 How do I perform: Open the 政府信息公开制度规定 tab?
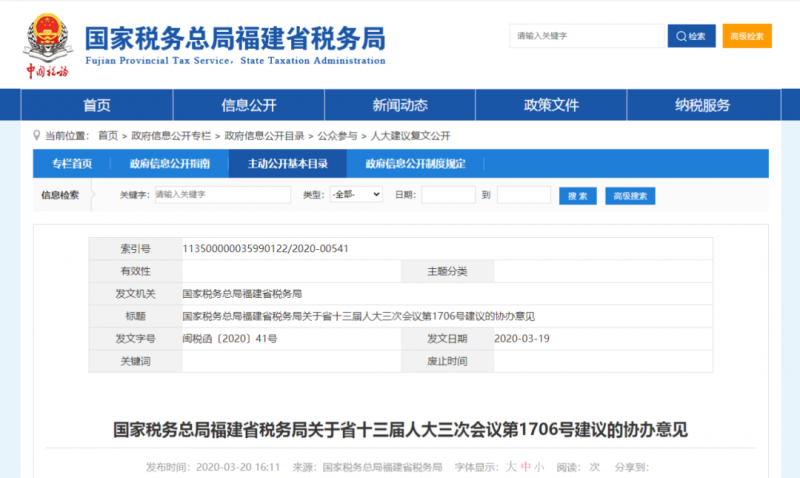point(415,164)
